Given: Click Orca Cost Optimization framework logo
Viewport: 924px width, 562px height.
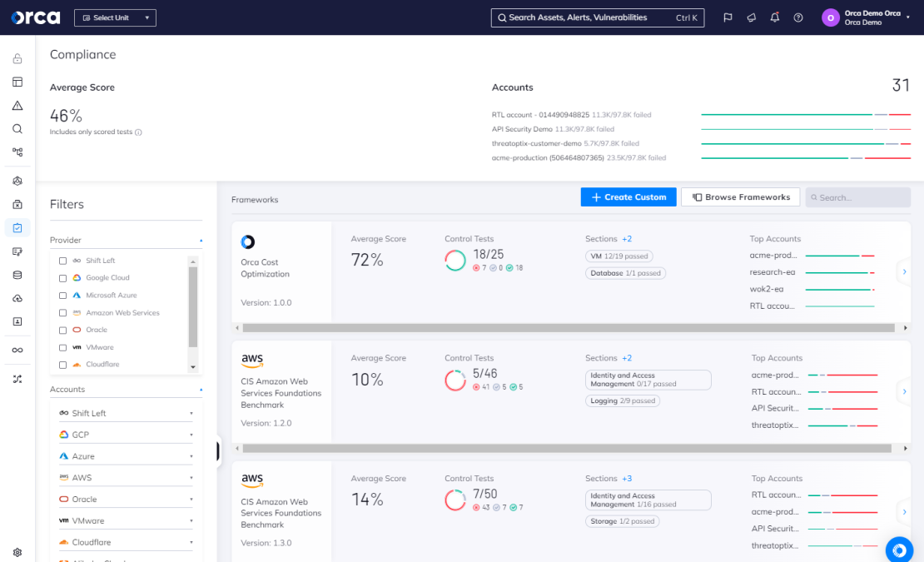Looking at the screenshot, I should [248, 242].
